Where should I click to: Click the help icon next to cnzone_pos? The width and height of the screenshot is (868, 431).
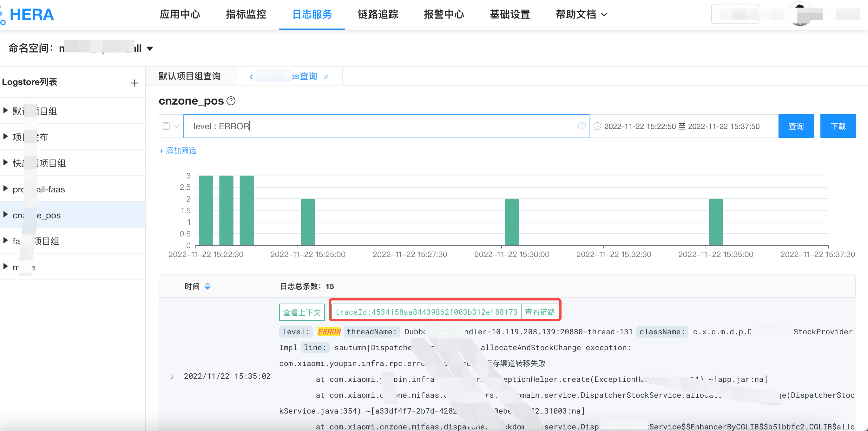(x=231, y=101)
